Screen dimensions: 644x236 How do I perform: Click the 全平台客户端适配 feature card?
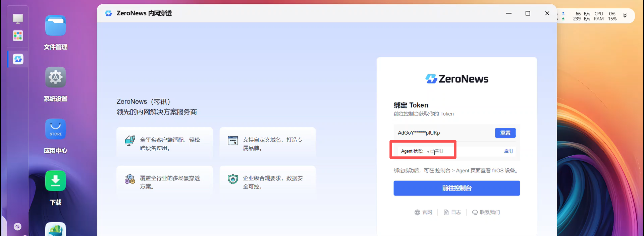(164, 144)
